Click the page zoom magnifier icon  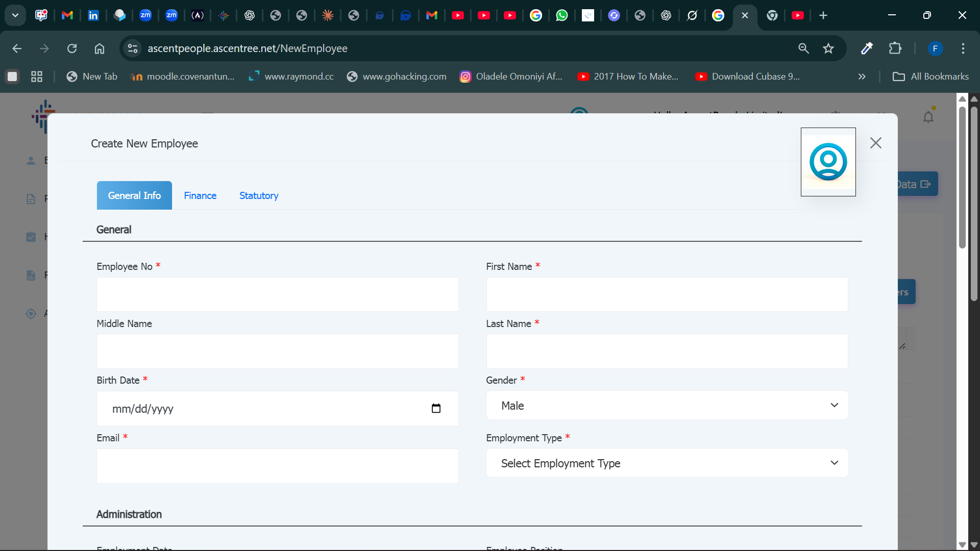(x=803, y=48)
